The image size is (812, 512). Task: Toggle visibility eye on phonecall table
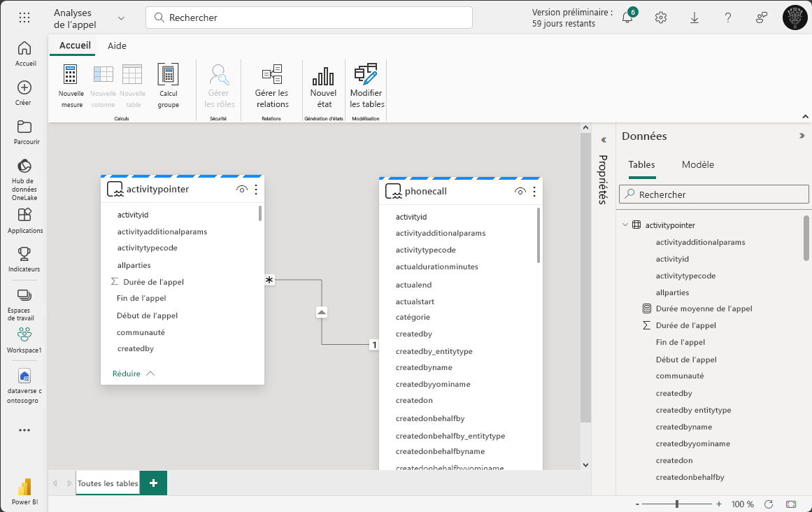click(x=520, y=192)
